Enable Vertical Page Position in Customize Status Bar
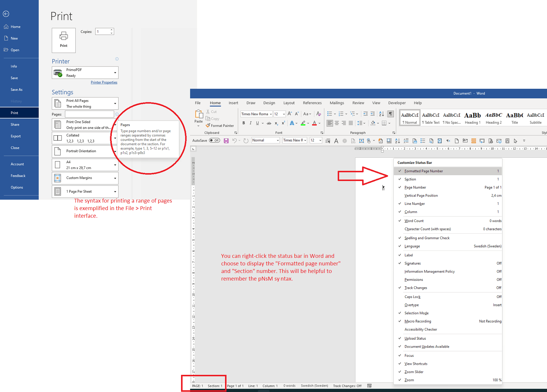This screenshot has width=547, height=392. click(x=448, y=195)
